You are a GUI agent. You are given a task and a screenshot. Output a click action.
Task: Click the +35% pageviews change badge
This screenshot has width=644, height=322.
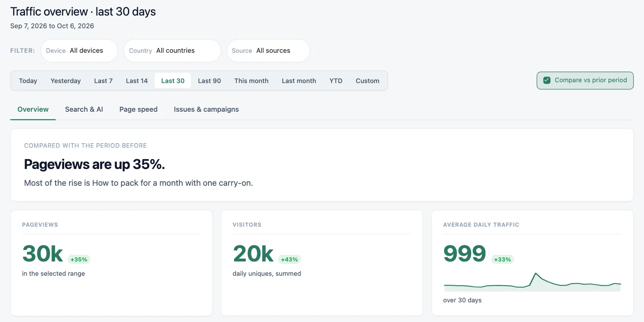click(79, 259)
